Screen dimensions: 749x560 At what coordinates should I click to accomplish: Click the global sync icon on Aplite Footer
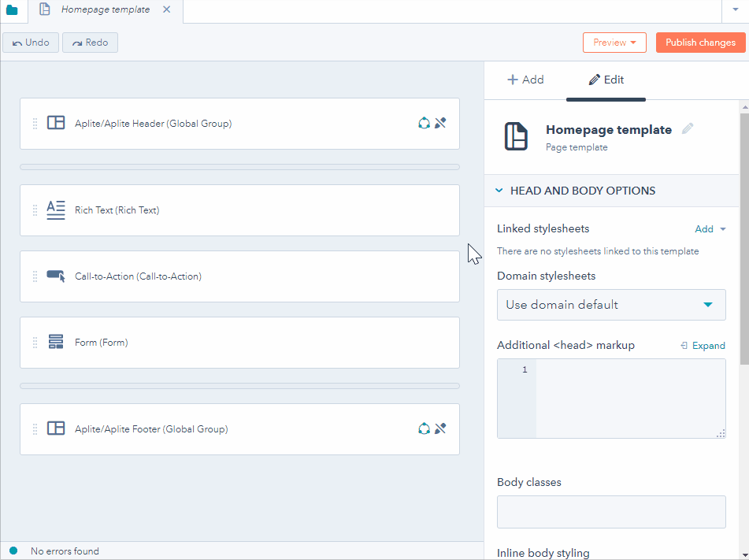tap(424, 428)
